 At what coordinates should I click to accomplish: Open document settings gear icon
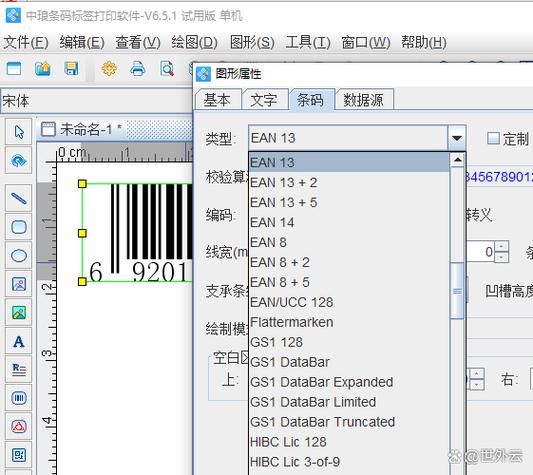pyautogui.click(x=109, y=69)
